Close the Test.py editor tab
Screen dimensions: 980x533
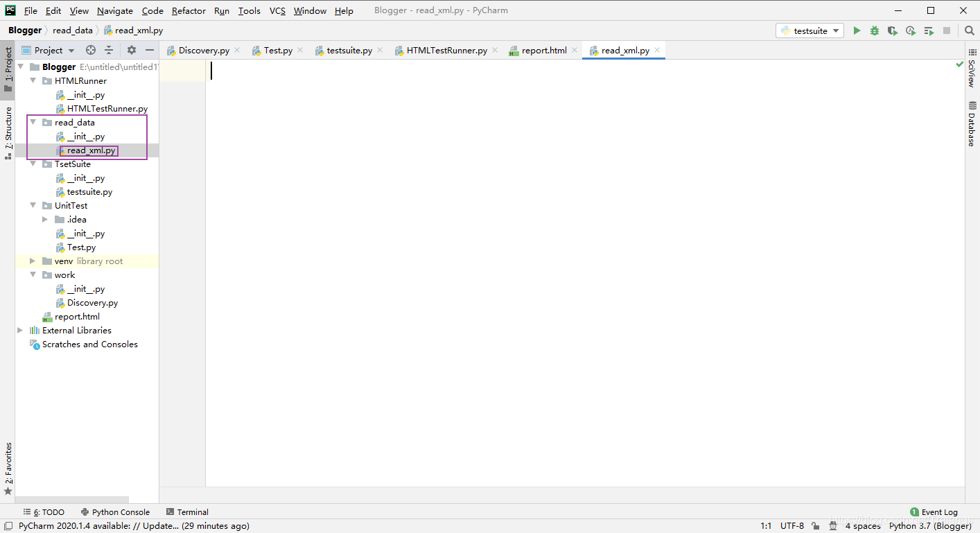pos(300,50)
